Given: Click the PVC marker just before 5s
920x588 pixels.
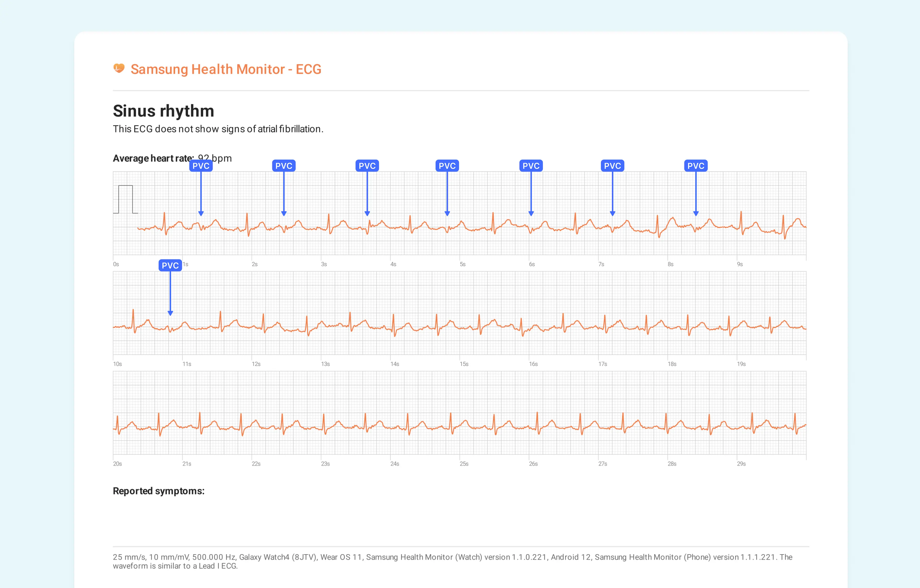Looking at the screenshot, I should point(447,165).
